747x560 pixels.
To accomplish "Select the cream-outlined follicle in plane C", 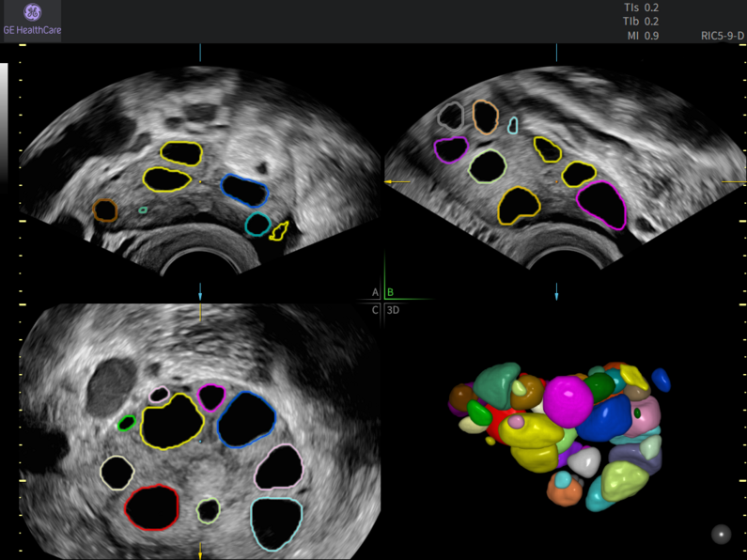I will coord(117,473).
